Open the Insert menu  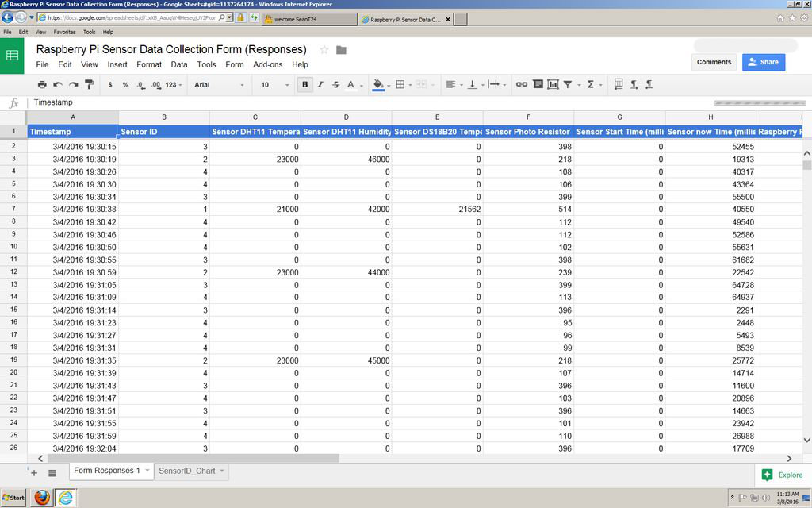tap(117, 65)
